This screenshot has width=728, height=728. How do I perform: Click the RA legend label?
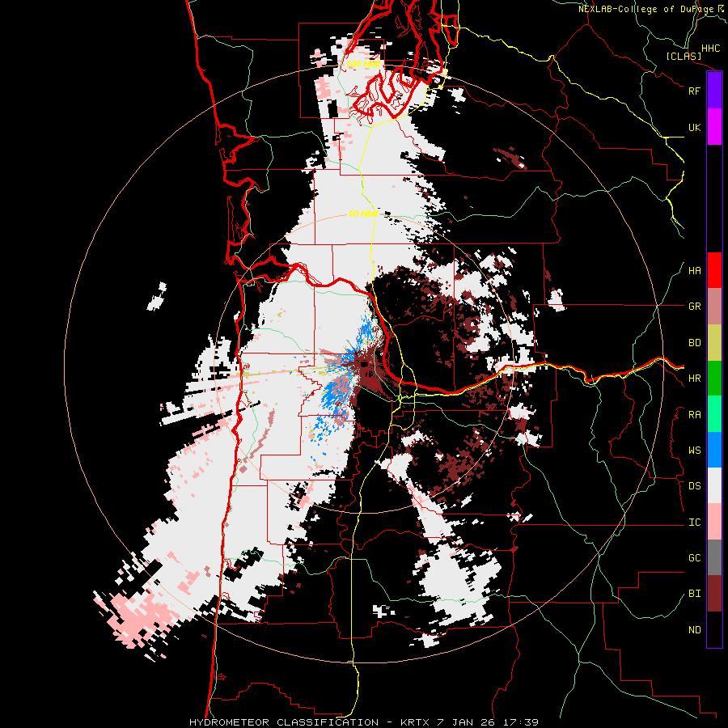pos(694,415)
